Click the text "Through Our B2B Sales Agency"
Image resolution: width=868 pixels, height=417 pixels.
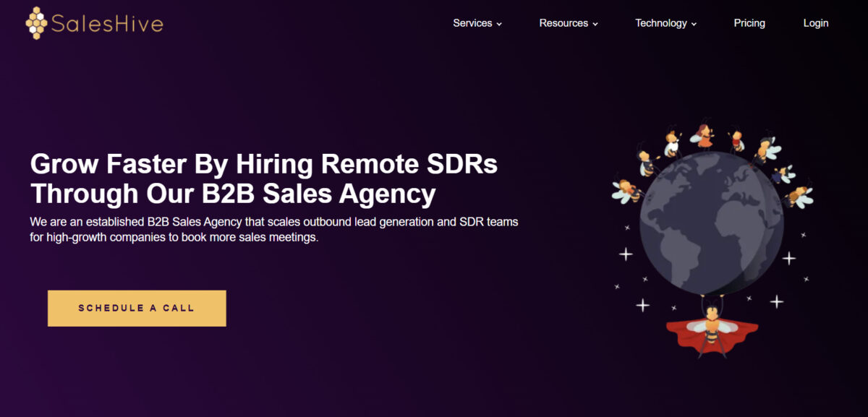tap(233, 194)
